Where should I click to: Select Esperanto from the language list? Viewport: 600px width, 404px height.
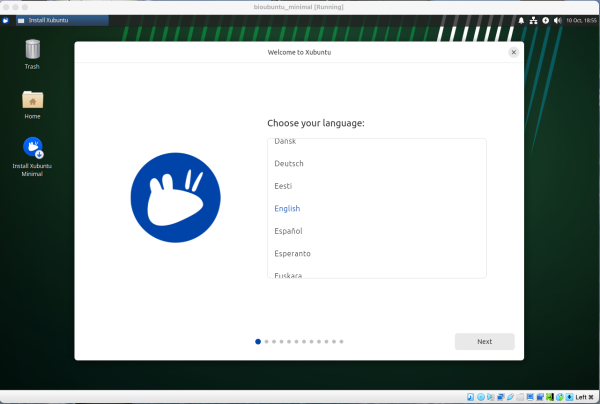[x=292, y=253]
